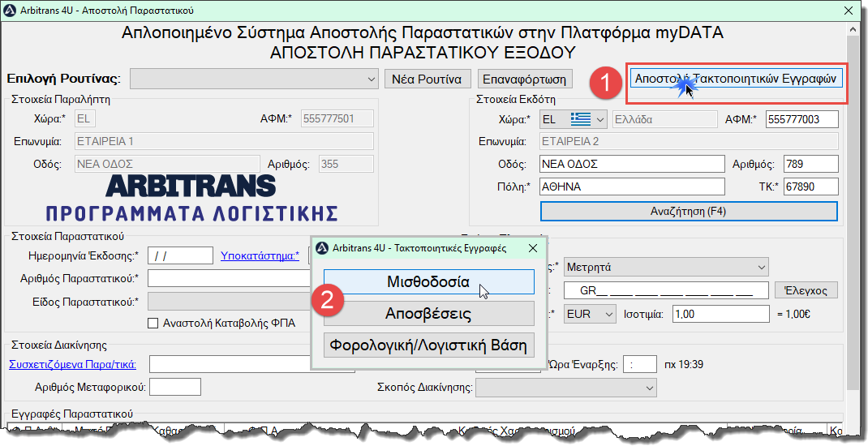
Task: Open the Σκοπός Διακίνησης dropdown
Action: coord(566,388)
